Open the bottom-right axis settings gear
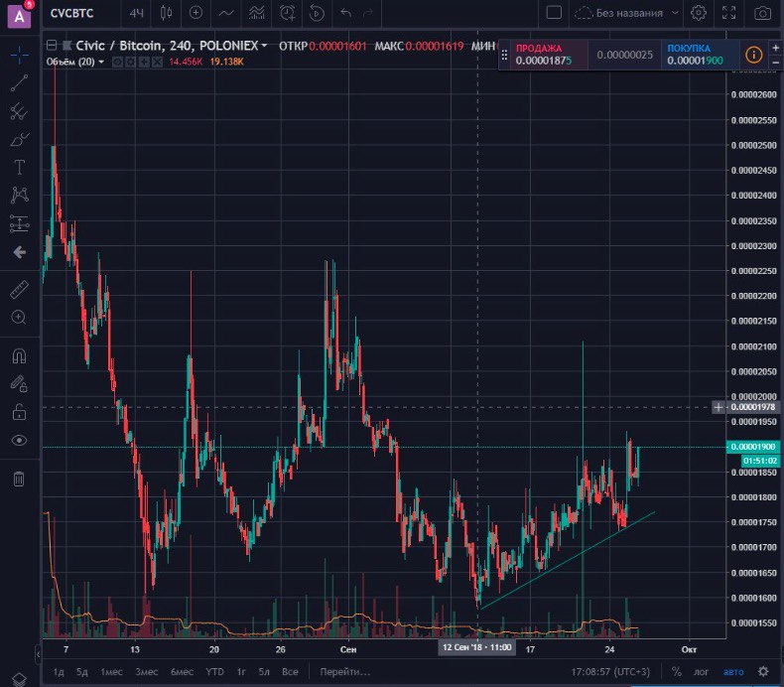 pos(763,671)
